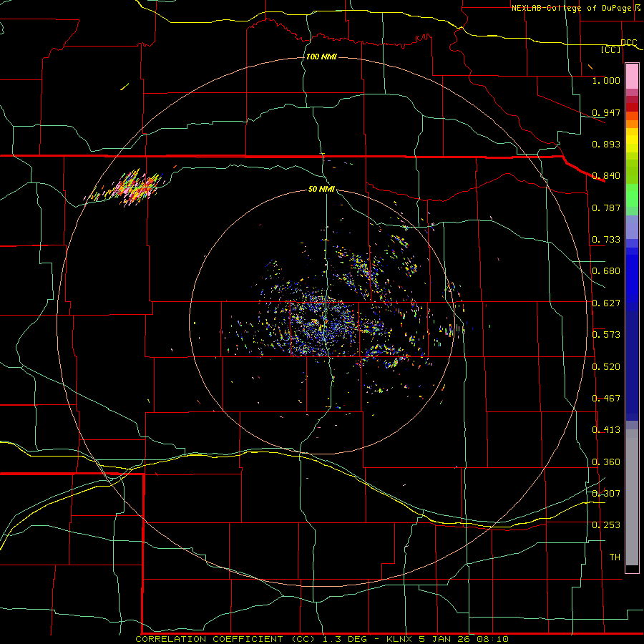
Task: Click the 100 NMI range ring label
Action: tap(321, 57)
